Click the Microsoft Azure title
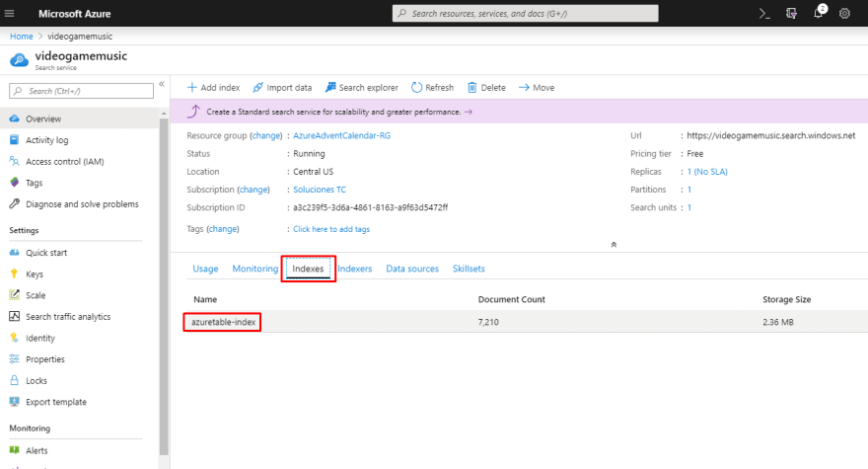The height and width of the screenshot is (469, 868). tap(75, 13)
